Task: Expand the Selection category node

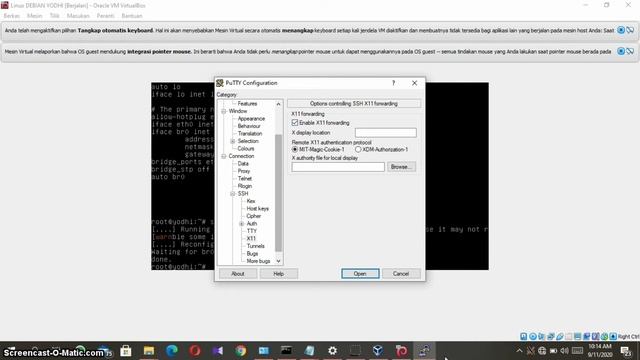Action: (x=233, y=141)
